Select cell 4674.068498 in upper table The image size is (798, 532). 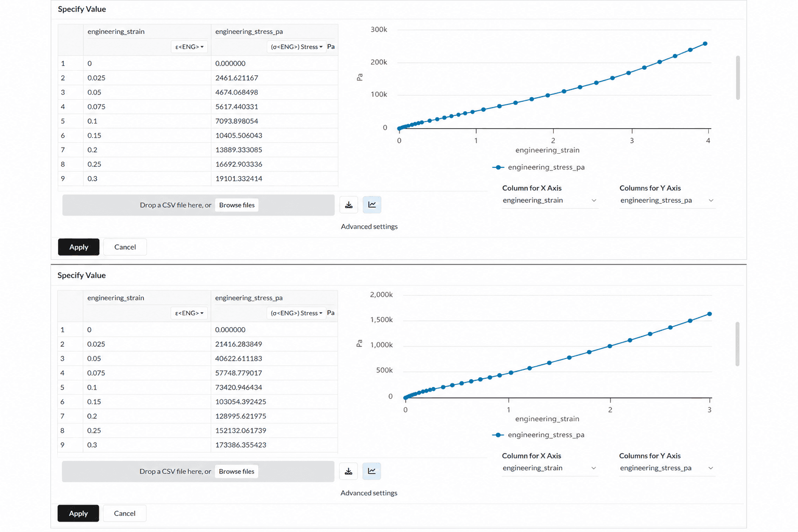pyautogui.click(x=275, y=92)
